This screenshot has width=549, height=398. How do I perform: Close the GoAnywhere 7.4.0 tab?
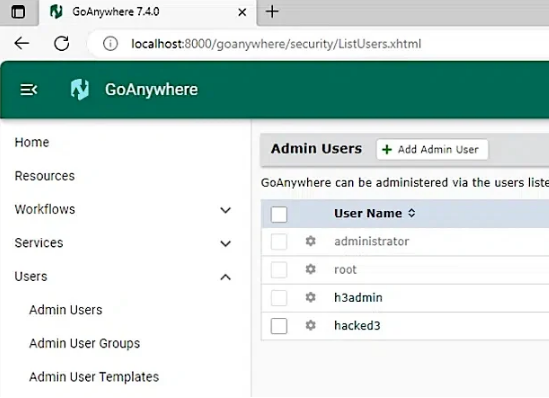[242, 13]
